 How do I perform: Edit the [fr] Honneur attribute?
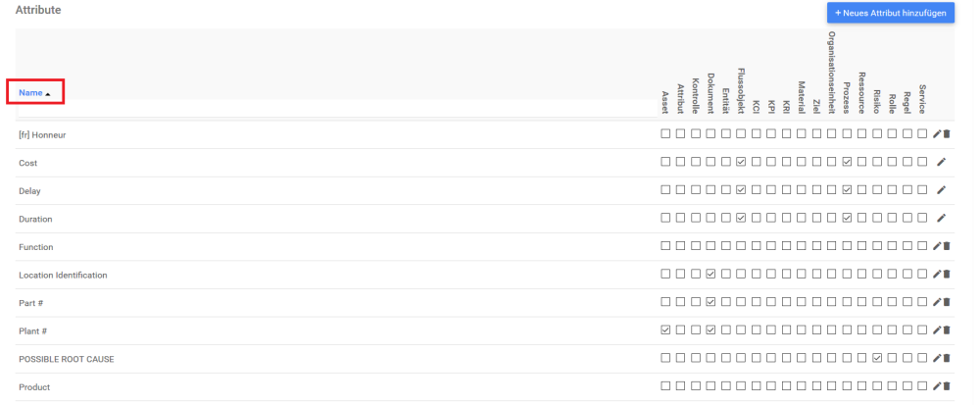pyautogui.click(x=937, y=134)
